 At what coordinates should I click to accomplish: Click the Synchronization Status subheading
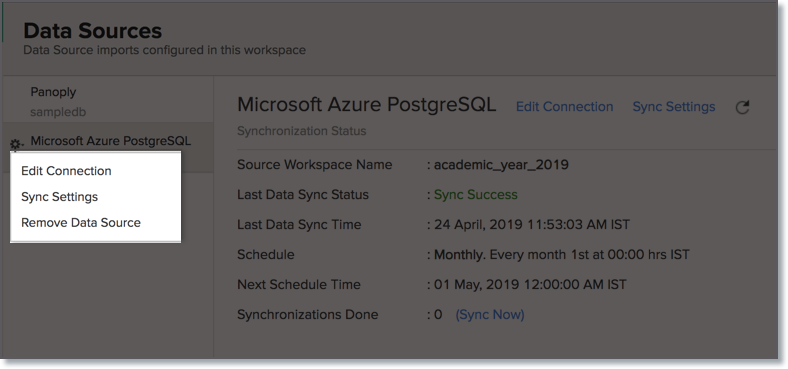302,131
